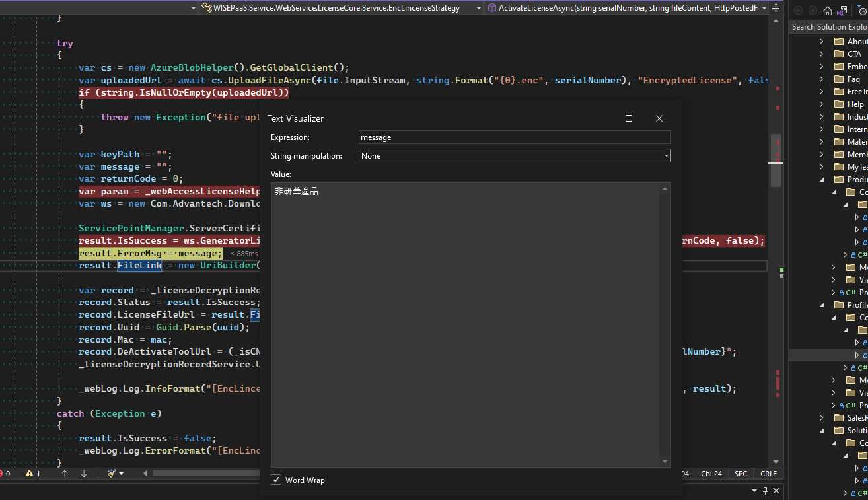Click the pending changes filter clock icon
The height and width of the screenshot is (500, 868).
point(863,10)
